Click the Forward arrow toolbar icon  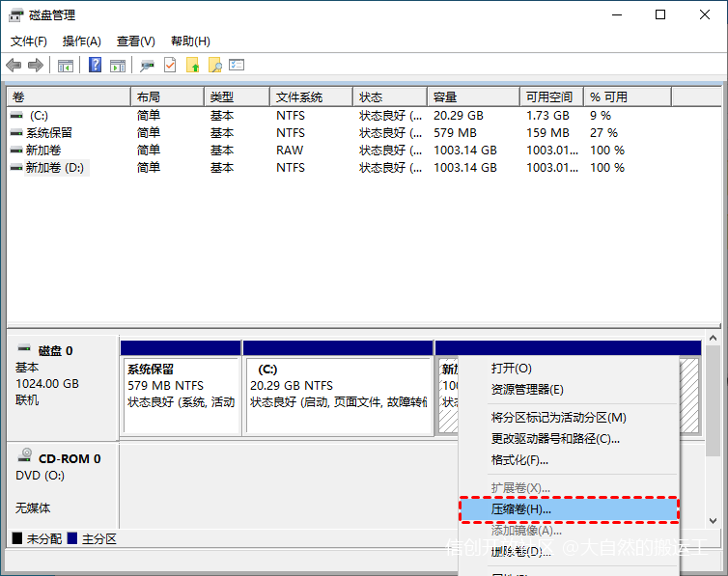pyautogui.click(x=36, y=65)
